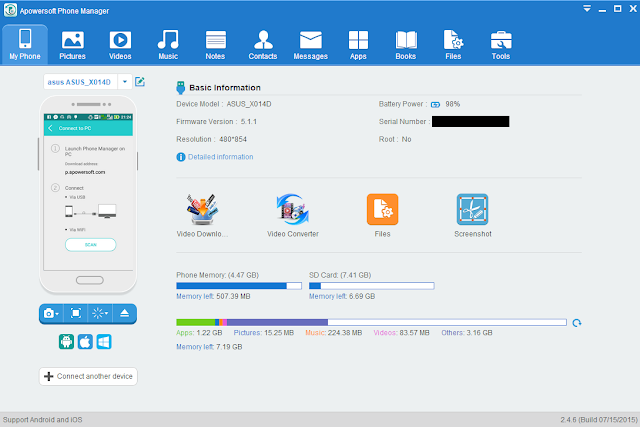Screen dimensions: 640x427
Task: Open the Notes tab
Action: pyautogui.click(x=216, y=44)
